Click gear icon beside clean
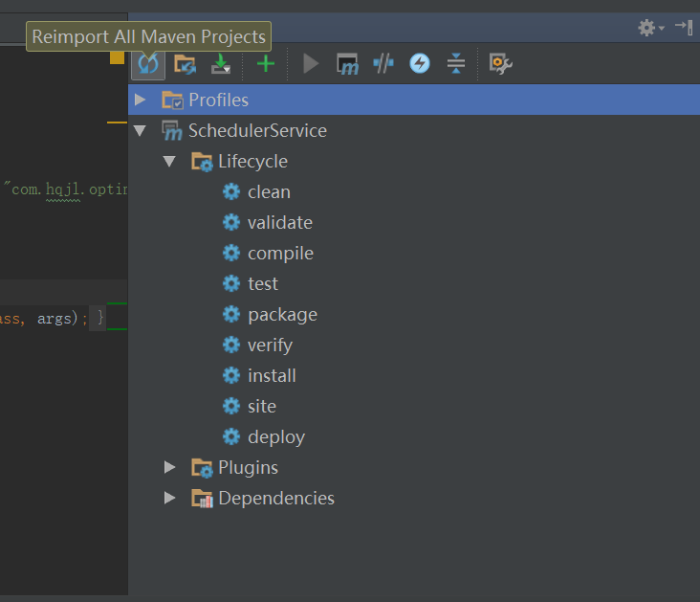The image size is (700, 602). pyautogui.click(x=231, y=192)
